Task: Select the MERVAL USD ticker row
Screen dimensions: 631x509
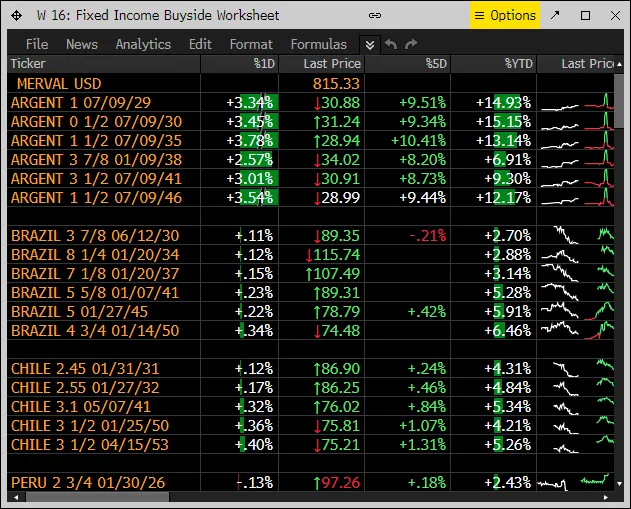Action: click(x=59, y=83)
